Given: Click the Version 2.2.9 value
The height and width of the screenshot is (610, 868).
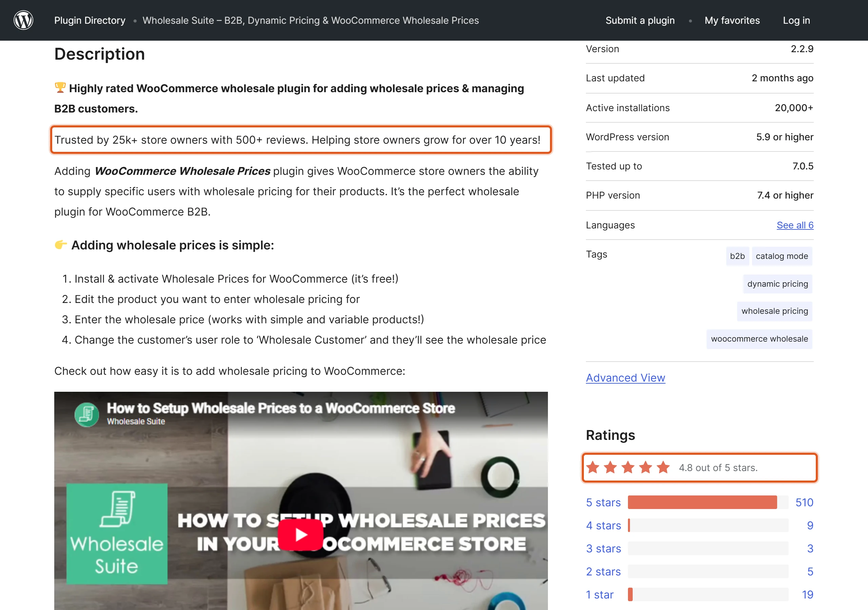Looking at the screenshot, I should click(802, 49).
